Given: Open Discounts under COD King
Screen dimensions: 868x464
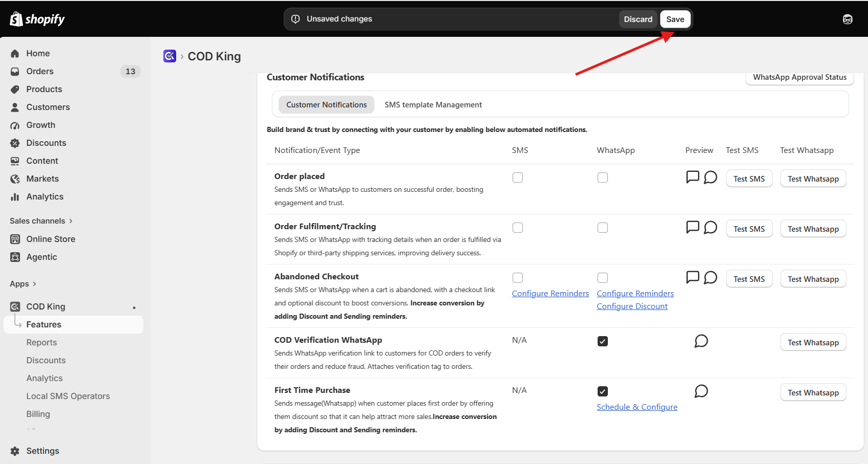Looking at the screenshot, I should pyautogui.click(x=46, y=360).
